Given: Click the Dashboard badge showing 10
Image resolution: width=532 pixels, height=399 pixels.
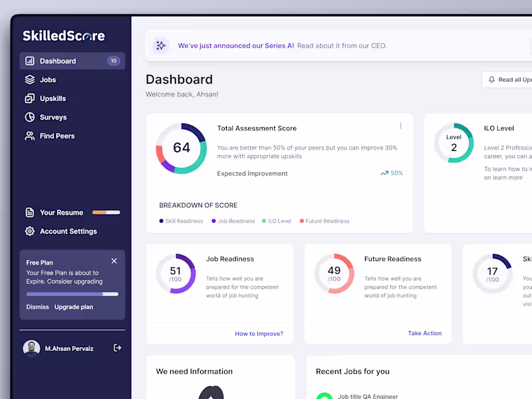Looking at the screenshot, I should point(112,61).
